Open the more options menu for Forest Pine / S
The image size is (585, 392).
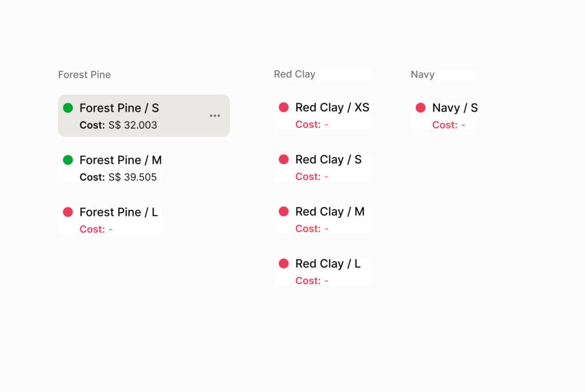point(215,116)
